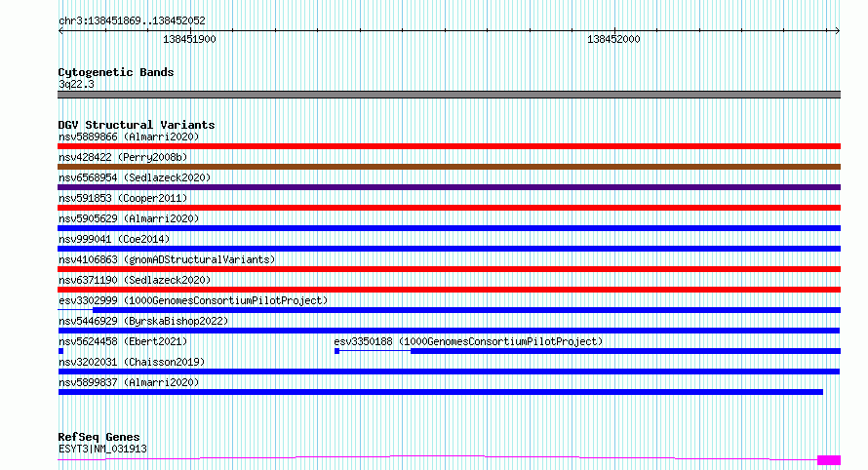Click the red bar for nsv5889866
The image size is (868, 470).
point(449,146)
